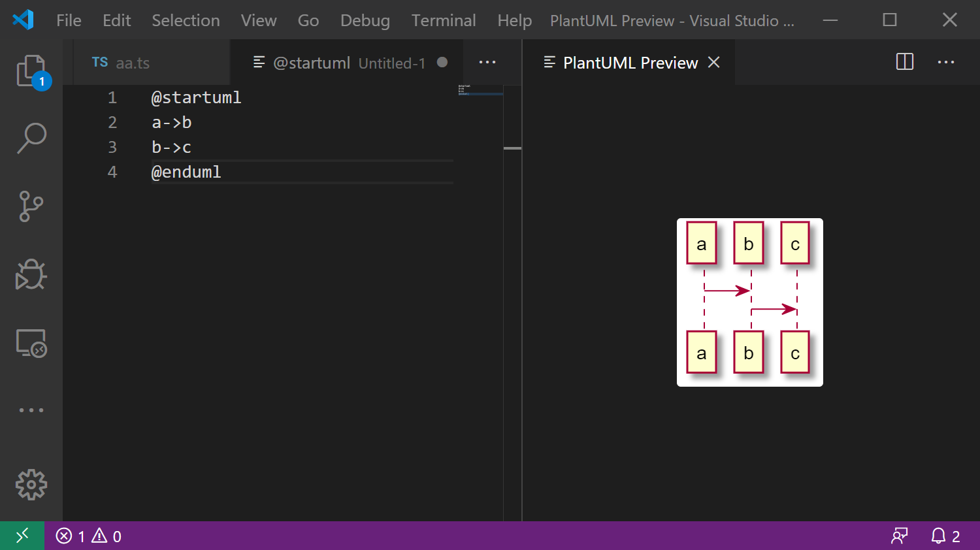Show the error count in status bar
This screenshot has width=980, height=550.
72,536
